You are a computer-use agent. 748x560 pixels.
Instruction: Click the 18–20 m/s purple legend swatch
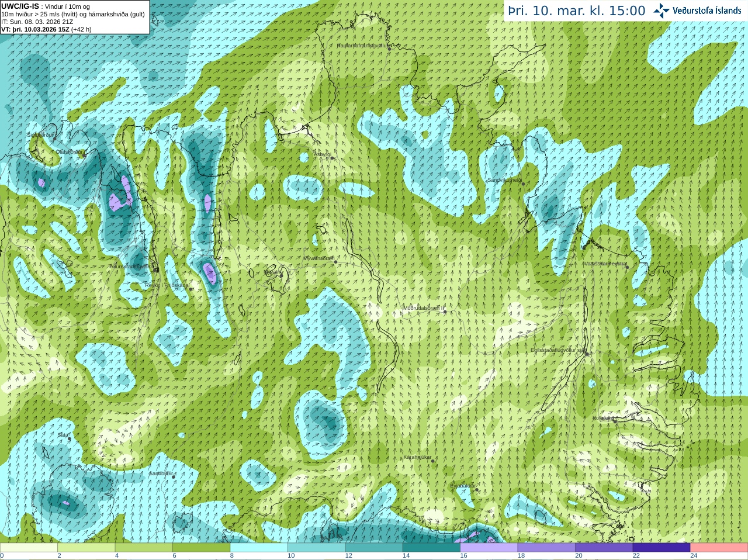[x=546, y=548]
